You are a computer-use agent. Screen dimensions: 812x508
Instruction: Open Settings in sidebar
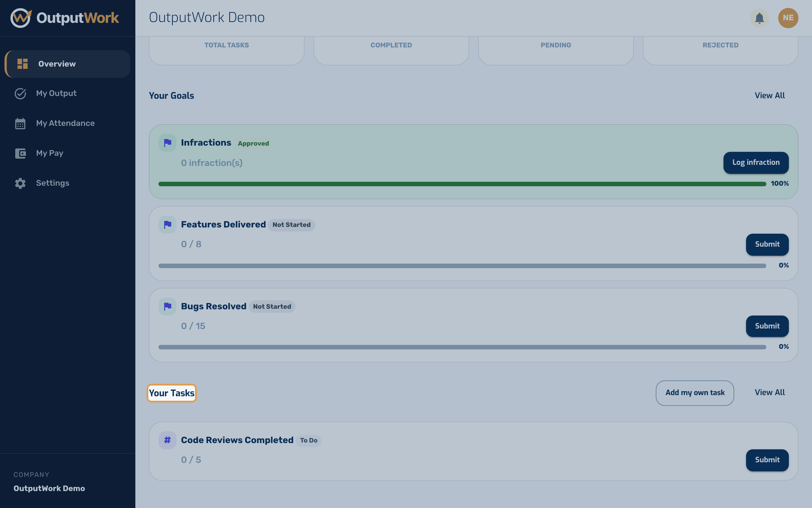point(67,183)
